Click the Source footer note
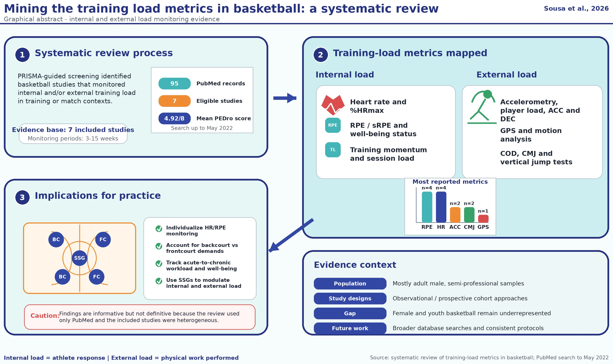The width and height of the screenshot is (613, 364). coord(489,358)
